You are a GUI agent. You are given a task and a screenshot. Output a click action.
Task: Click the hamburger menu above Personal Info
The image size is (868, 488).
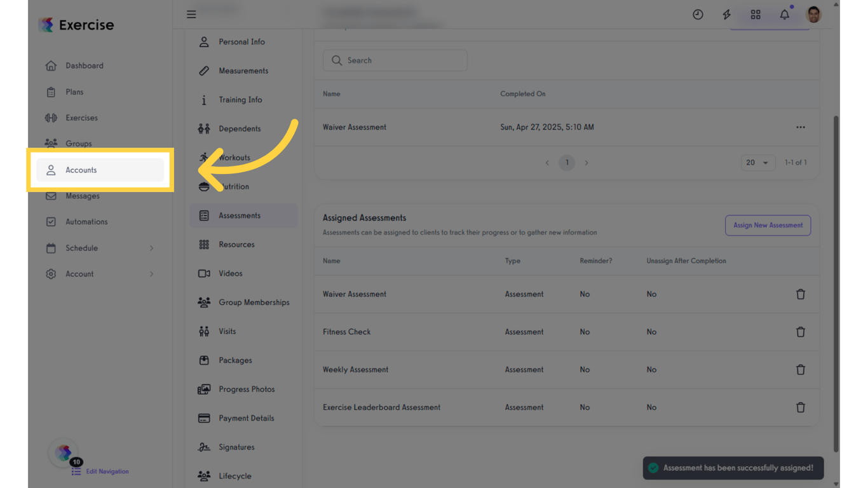191,14
